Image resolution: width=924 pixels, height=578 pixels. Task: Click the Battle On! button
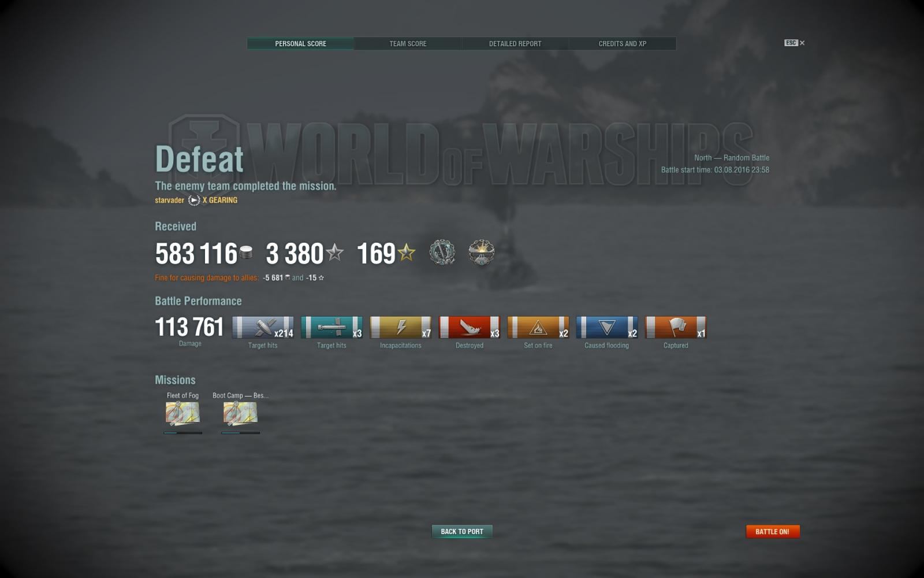773,531
